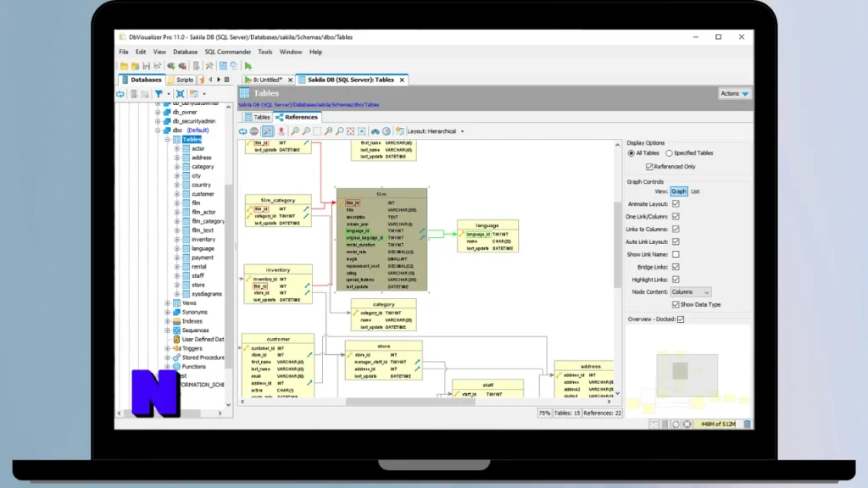Click the layout settings icon beside Layout label

400,131
